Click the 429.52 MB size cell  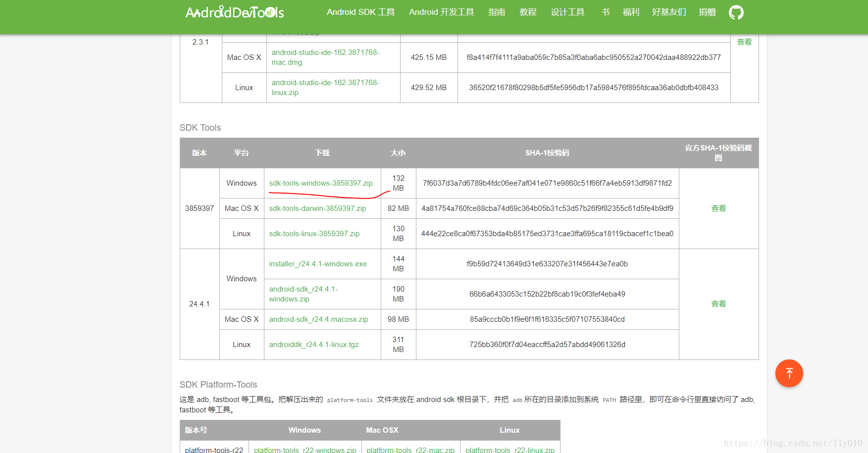coord(429,88)
